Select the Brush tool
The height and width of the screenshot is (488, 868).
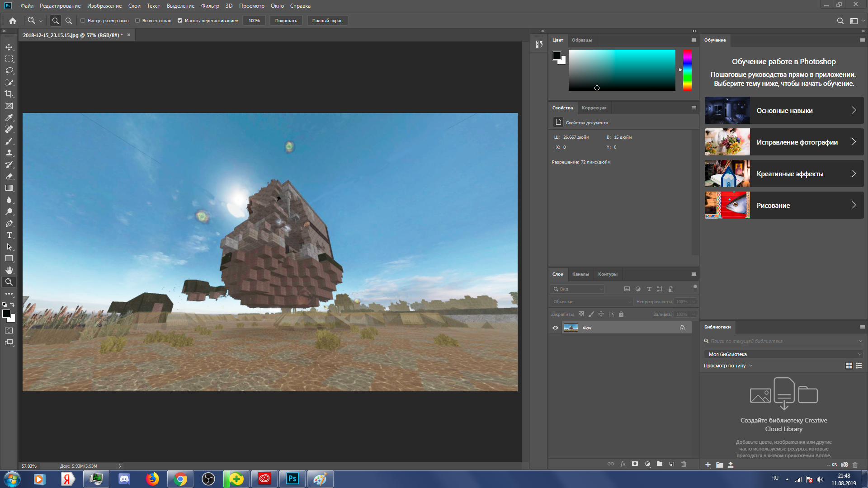pyautogui.click(x=9, y=141)
